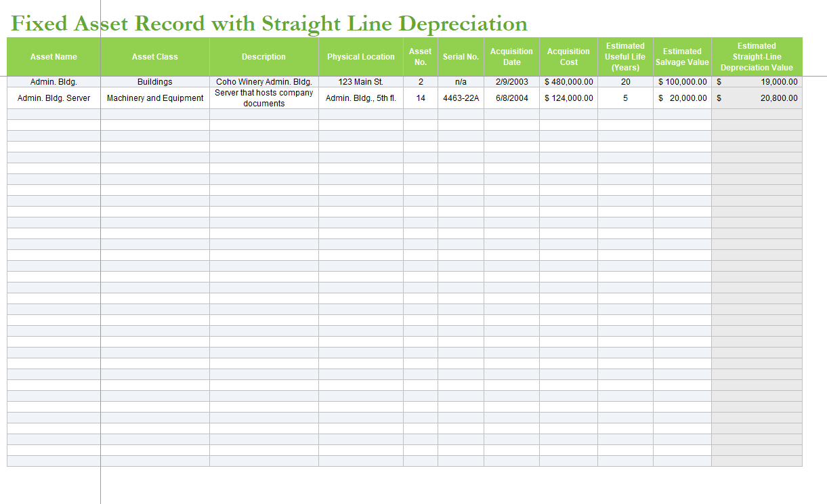Select asset number '14' cell
827x504 pixels.
[421, 98]
